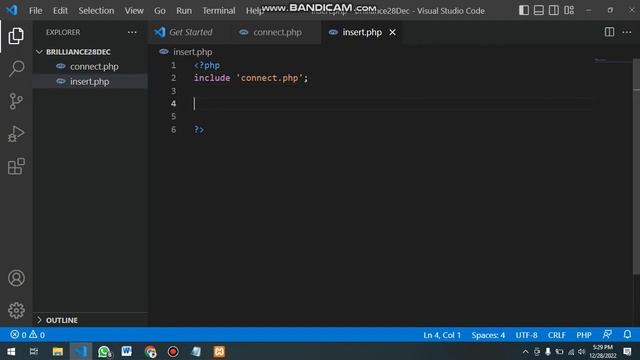The height and width of the screenshot is (360, 640).
Task: Open the Customize Layout icon
Action: coord(569,10)
